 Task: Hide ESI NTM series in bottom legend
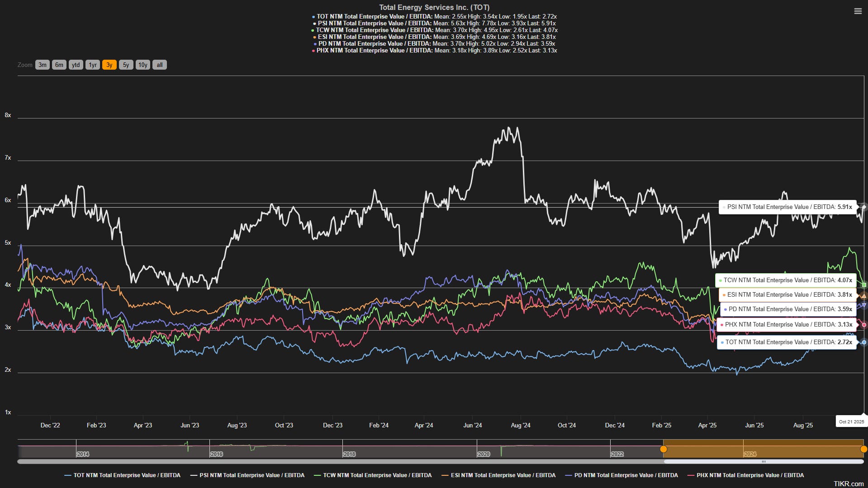(498, 475)
